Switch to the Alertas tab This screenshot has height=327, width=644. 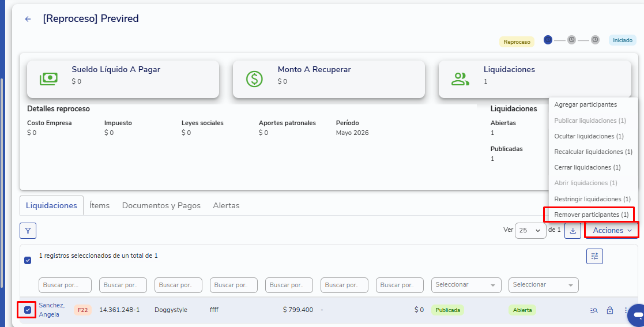pos(226,205)
